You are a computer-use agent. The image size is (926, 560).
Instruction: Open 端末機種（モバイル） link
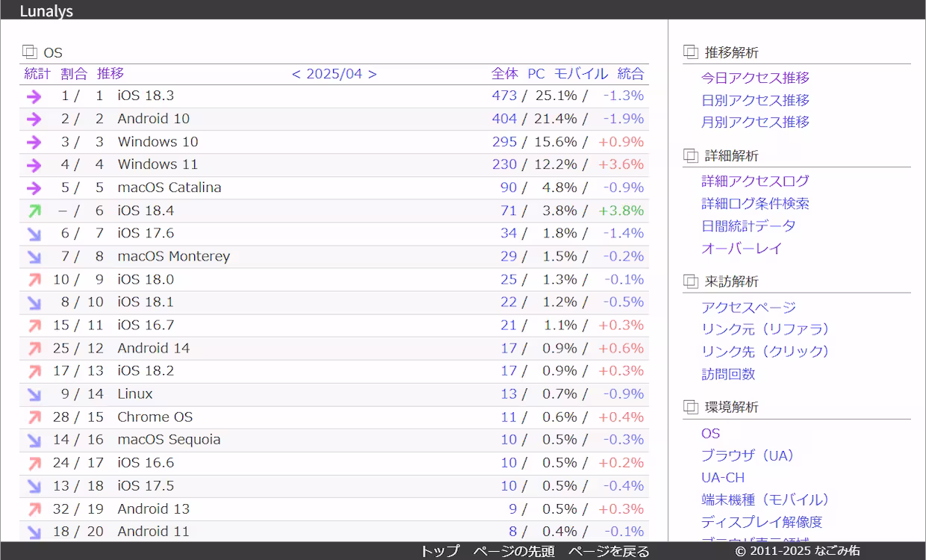[765, 500]
